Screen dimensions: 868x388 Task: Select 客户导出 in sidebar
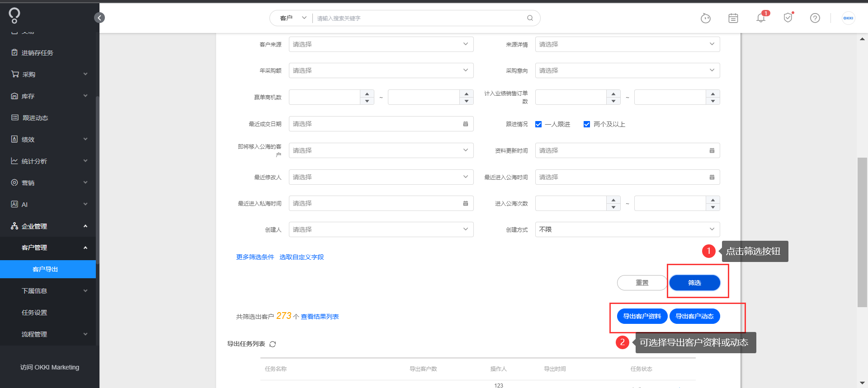pyautogui.click(x=48, y=269)
